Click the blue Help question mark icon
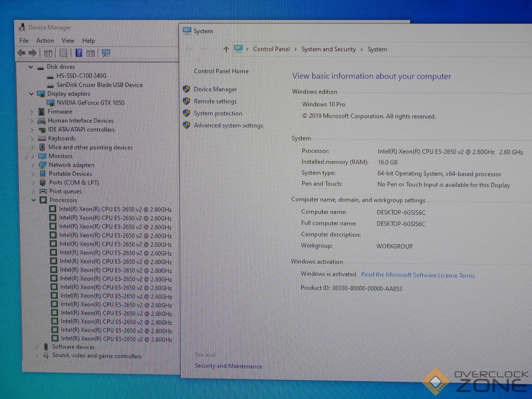This screenshot has width=532, height=399. tap(79, 53)
